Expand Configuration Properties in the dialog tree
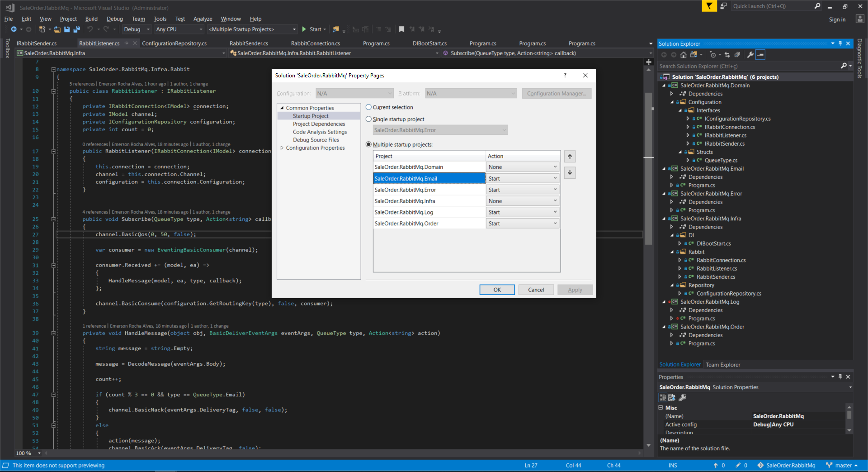The height and width of the screenshot is (472, 868). tap(282, 148)
